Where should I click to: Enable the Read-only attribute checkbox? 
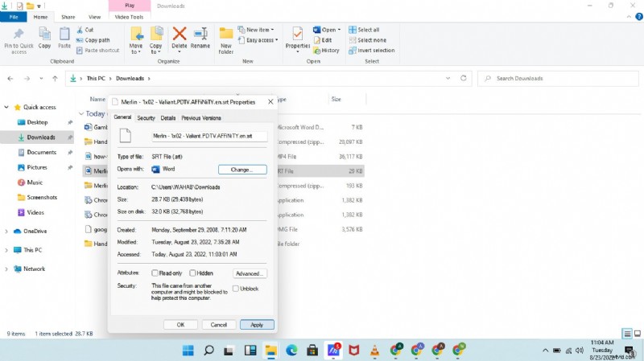pos(155,273)
